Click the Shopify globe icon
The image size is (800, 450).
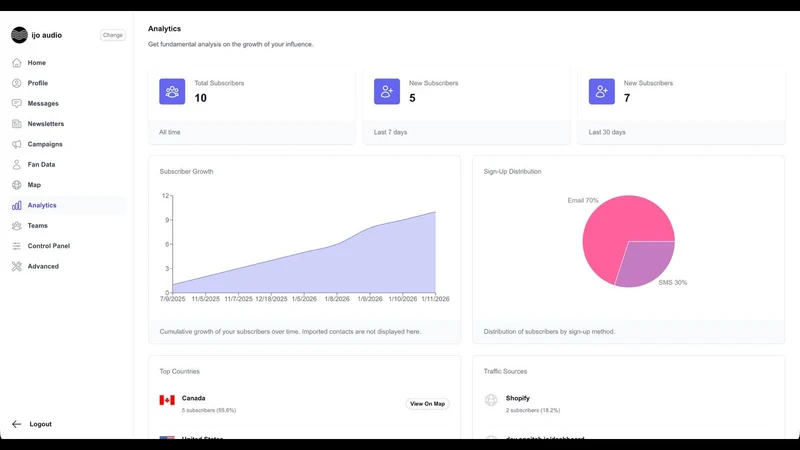491,400
